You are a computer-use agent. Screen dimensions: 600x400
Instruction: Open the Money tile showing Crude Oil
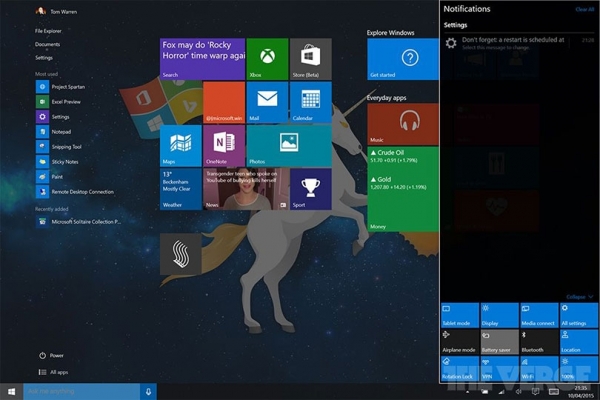click(x=403, y=189)
